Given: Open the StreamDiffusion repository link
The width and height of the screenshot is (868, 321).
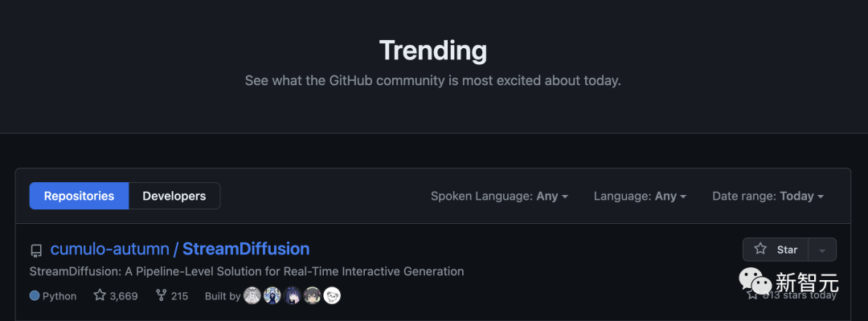Looking at the screenshot, I should (246, 249).
